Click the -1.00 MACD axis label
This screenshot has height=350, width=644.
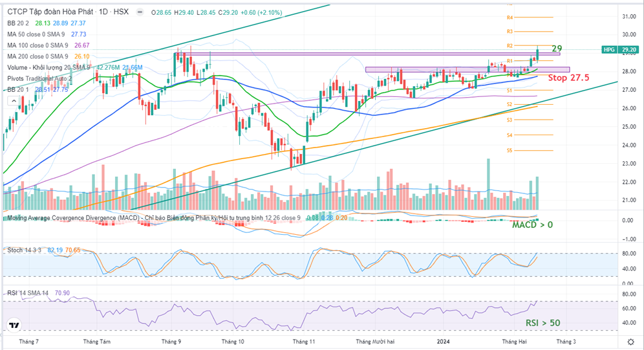pos(628,239)
